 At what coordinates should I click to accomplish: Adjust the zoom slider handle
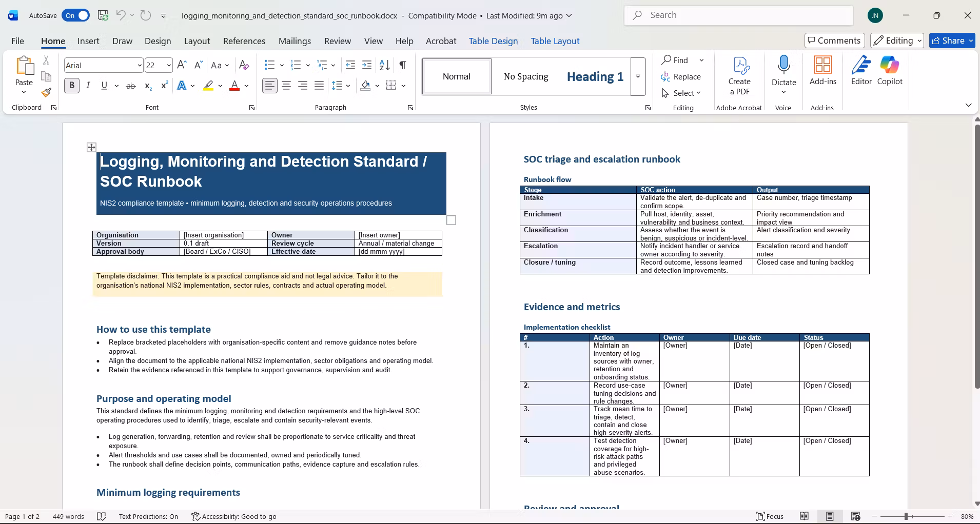click(x=906, y=516)
